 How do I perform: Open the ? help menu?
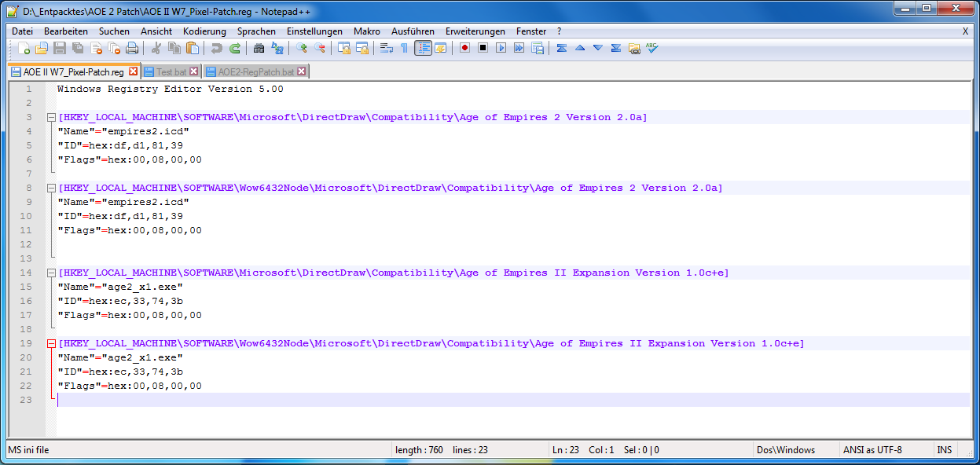click(x=559, y=31)
